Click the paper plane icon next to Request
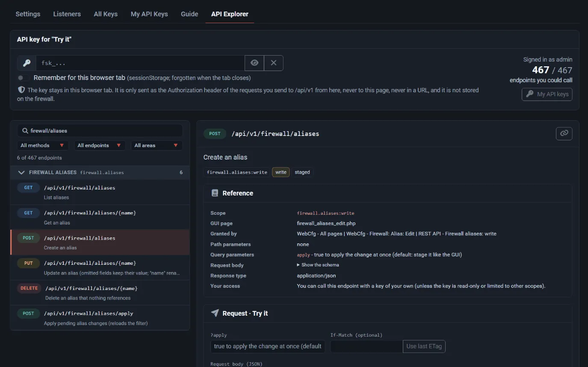588x367 pixels. (215, 313)
